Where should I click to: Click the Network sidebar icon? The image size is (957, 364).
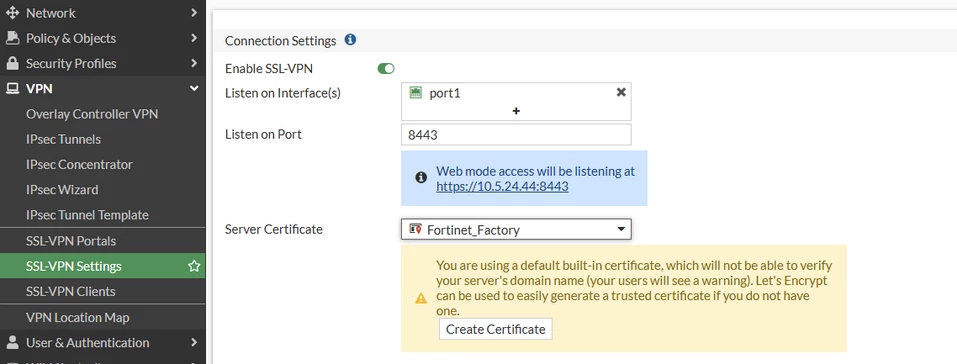tap(12, 13)
